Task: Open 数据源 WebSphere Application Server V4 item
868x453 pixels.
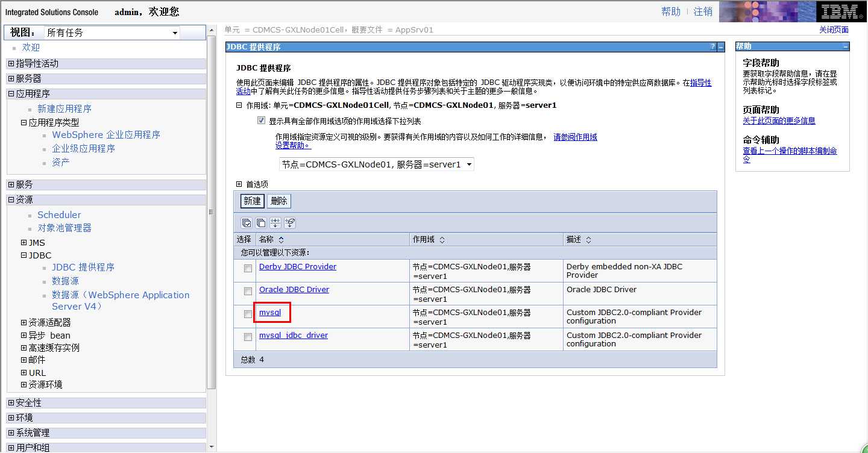Action: tap(121, 301)
